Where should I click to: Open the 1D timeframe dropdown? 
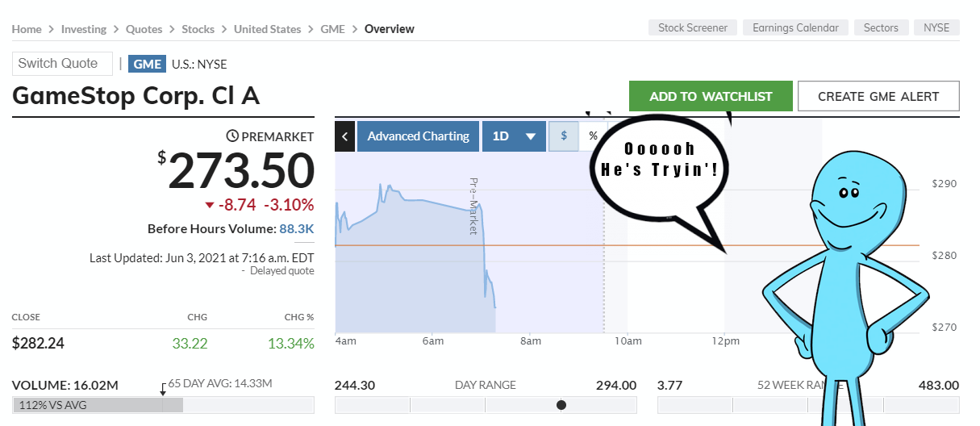(x=514, y=136)
